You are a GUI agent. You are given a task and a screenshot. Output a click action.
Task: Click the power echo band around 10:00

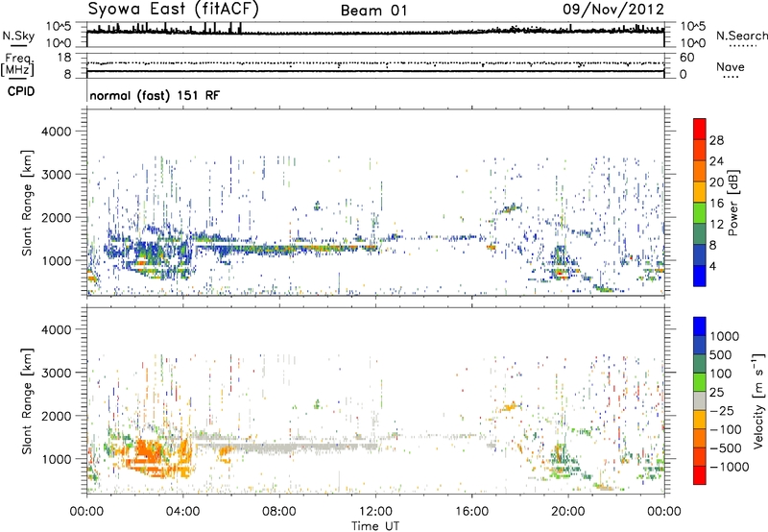325,248
